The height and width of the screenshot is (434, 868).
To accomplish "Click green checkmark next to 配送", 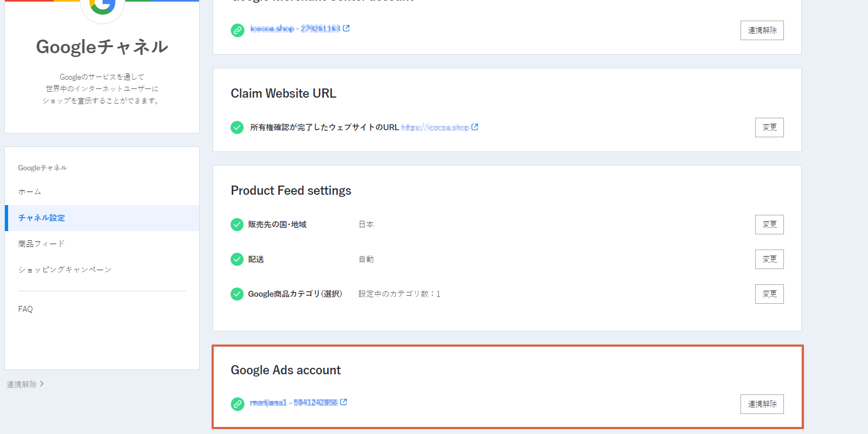I will pyautogui.click(x=237, y=259).
